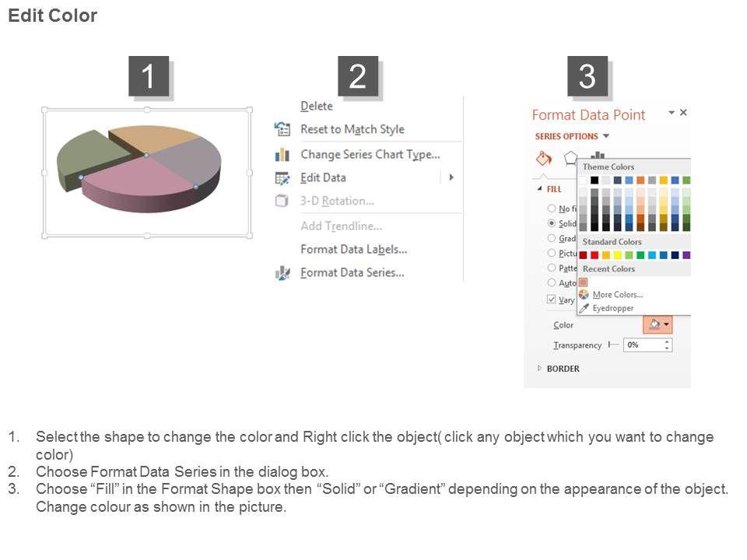The width and height of the screenshot is (747, 560).
Task: Expand the Border section
Action: [x=541, y=369]
